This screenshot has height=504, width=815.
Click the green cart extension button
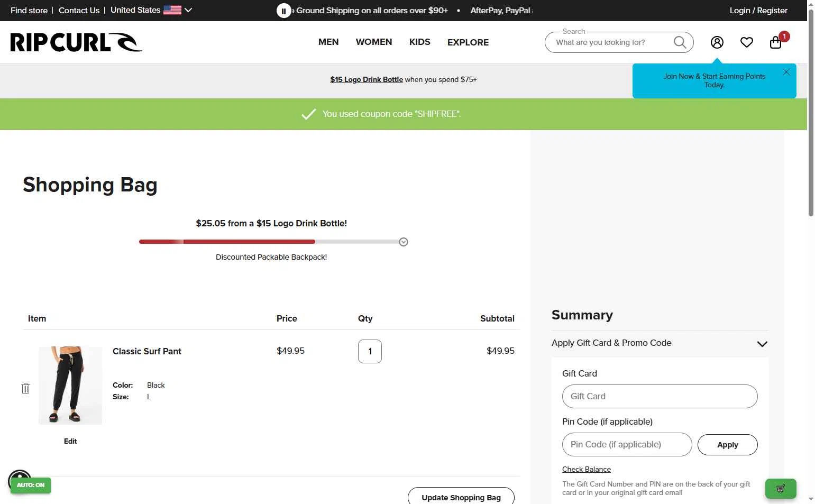[781, 489]
